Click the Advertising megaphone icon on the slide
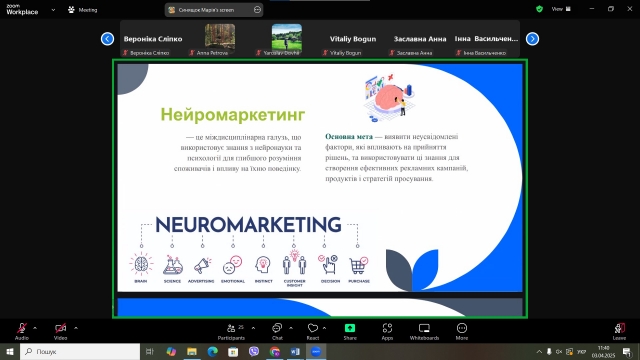 202,265
